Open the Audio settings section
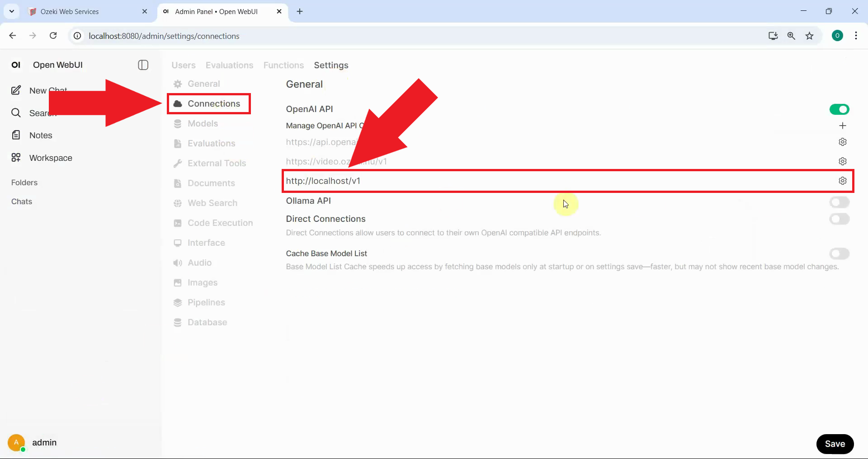Viewport: 868px width, 459px height. tap(199, 262)
